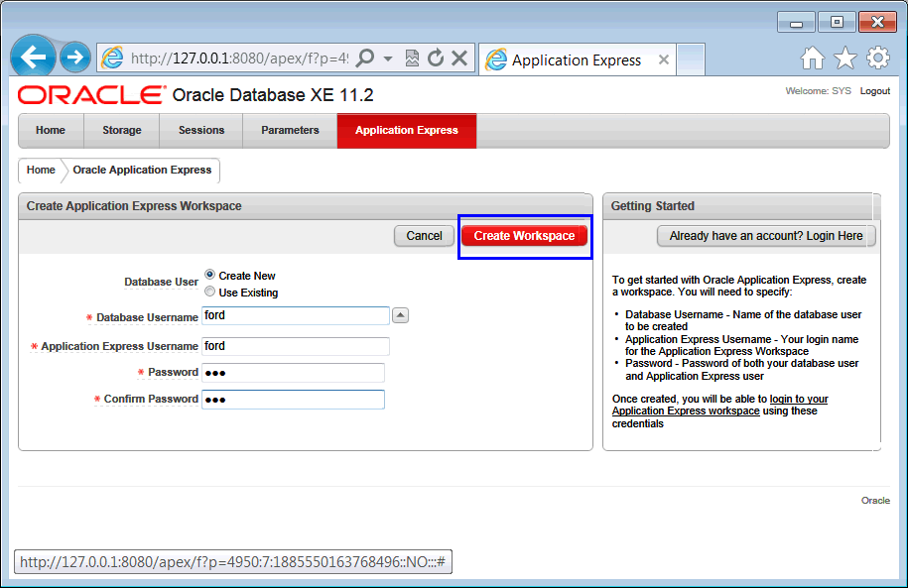Screen dimensions: 908x588
Task: Click the Confirm Password label
Action: (151, 399)
